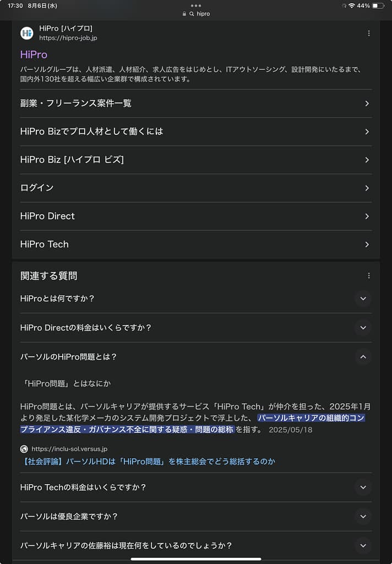
Task: Open three-dot menu beside HiPro result
Action: (368, 34)
